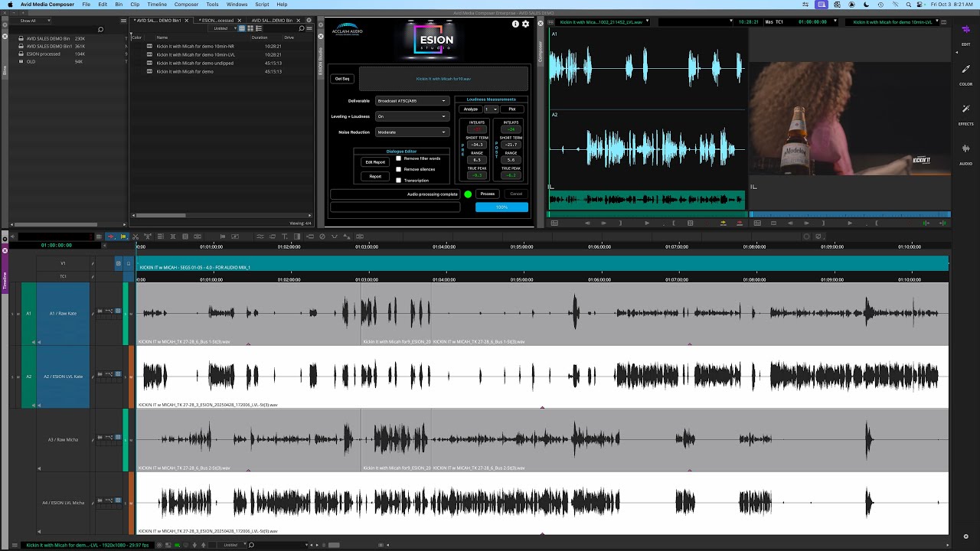Click the scissors Add Edit icon
The image size is (980, 551).
pyautogui.click(x=136, y=236)
